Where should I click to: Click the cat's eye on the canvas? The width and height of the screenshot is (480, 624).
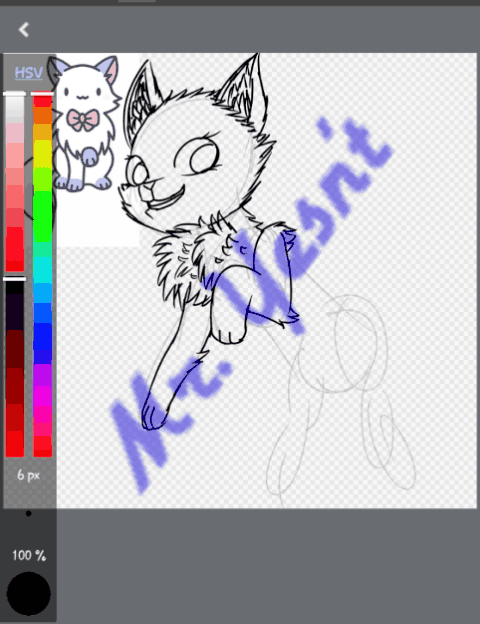tap(205, 158)
